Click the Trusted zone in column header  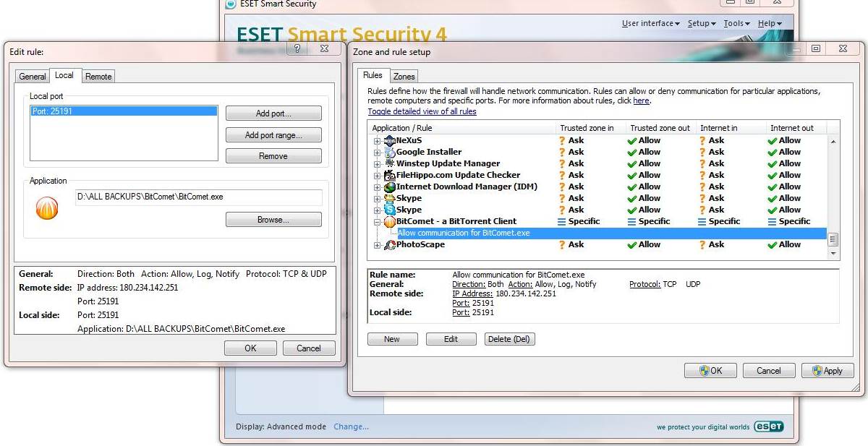[x=590, y=128]
